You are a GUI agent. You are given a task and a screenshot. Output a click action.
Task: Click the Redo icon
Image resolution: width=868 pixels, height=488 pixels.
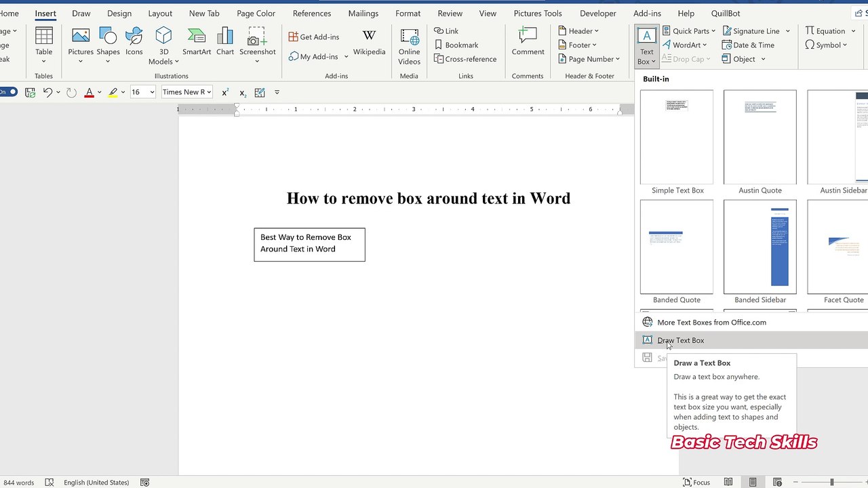71,92
